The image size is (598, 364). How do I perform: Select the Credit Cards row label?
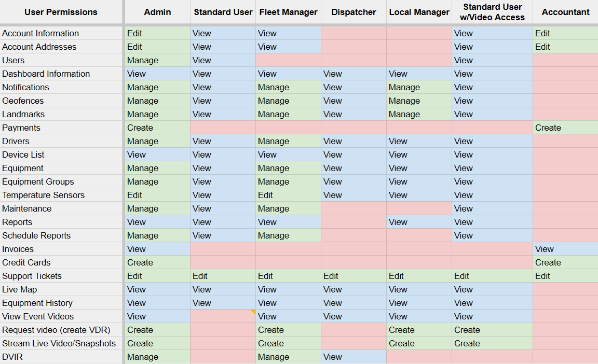pos(61,262)
